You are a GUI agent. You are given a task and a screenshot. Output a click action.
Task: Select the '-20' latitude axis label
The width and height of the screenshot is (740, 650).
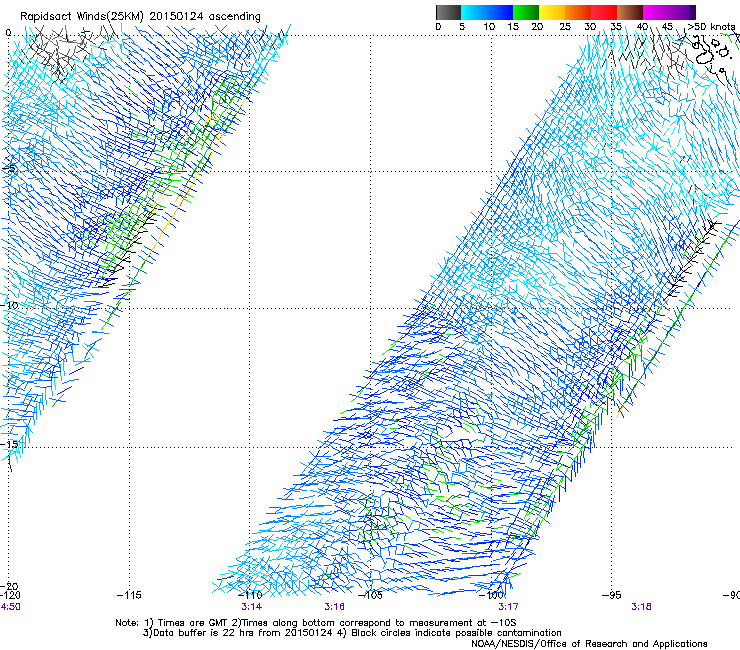(10, 586)
